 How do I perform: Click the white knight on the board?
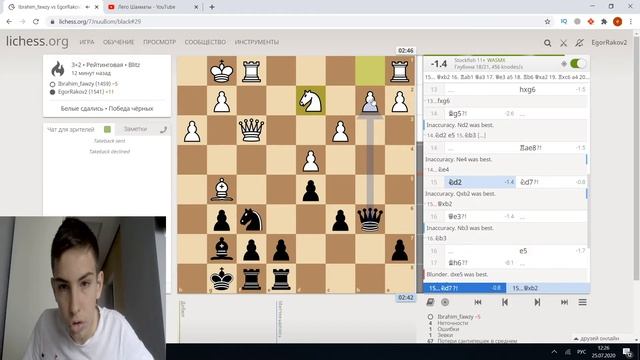coord(311,100)
